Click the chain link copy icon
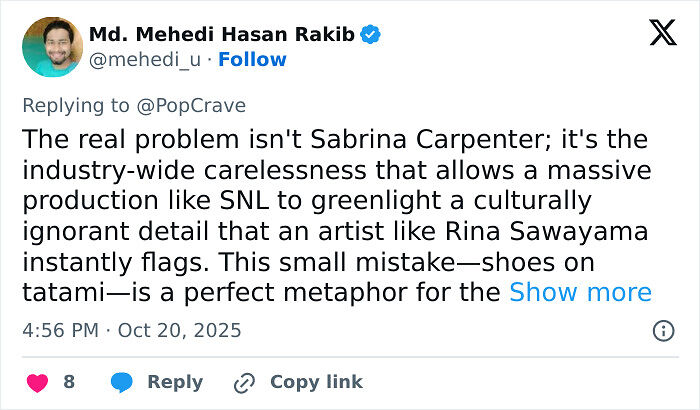Image resolution: width=700 pixels, height=410 pixels. (x=243, y=382)
